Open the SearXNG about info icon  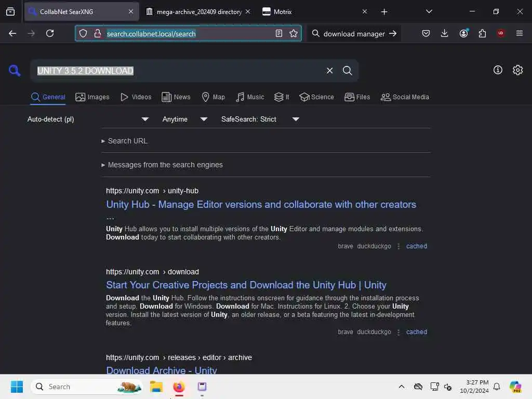click(497, 70)
